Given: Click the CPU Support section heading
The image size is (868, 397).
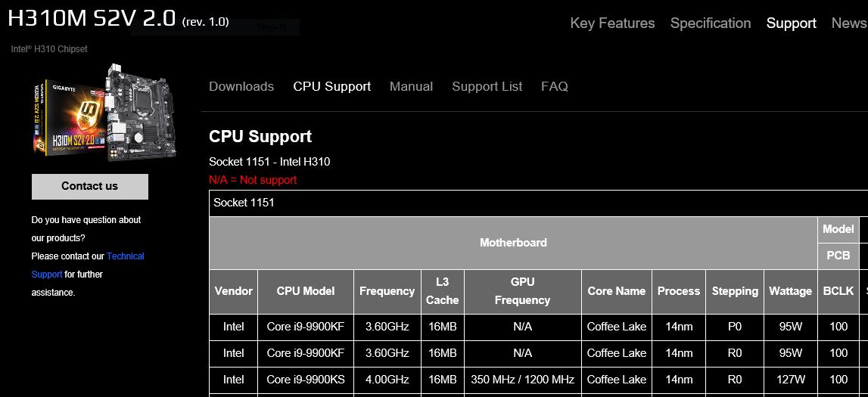Looking at the screenshot, I should pos(260,136).
